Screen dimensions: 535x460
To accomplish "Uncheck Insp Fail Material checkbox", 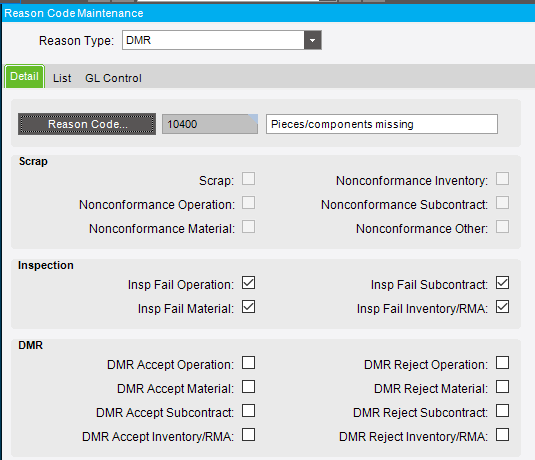I will pos(248,307).
